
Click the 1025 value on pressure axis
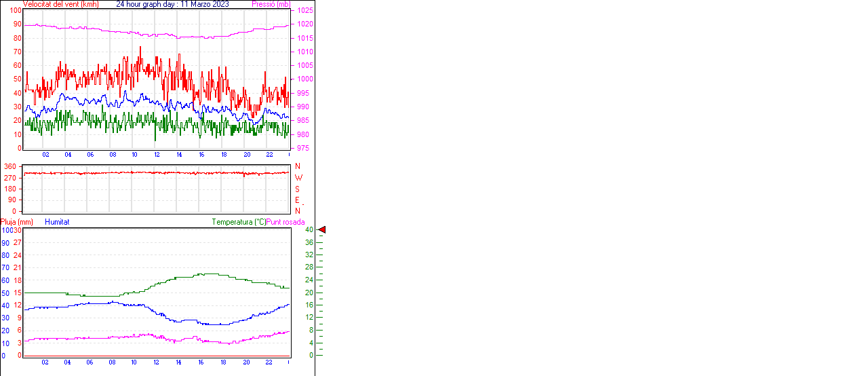304,11
